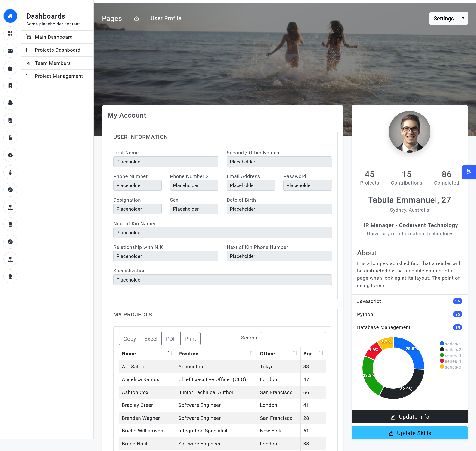This screenshot has height=451, width=476.
Task: Click the Next of Kin Names input
Action: (223, 232)
